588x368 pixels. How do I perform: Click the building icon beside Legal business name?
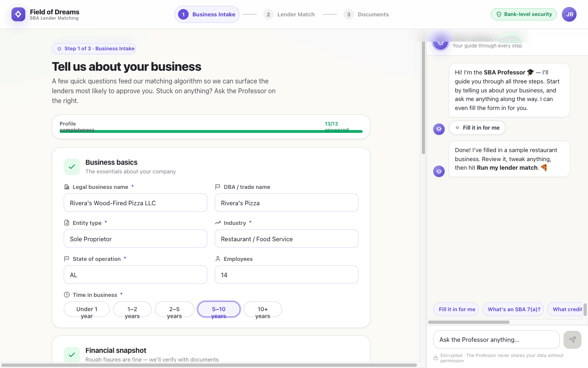tap(67, 187)
